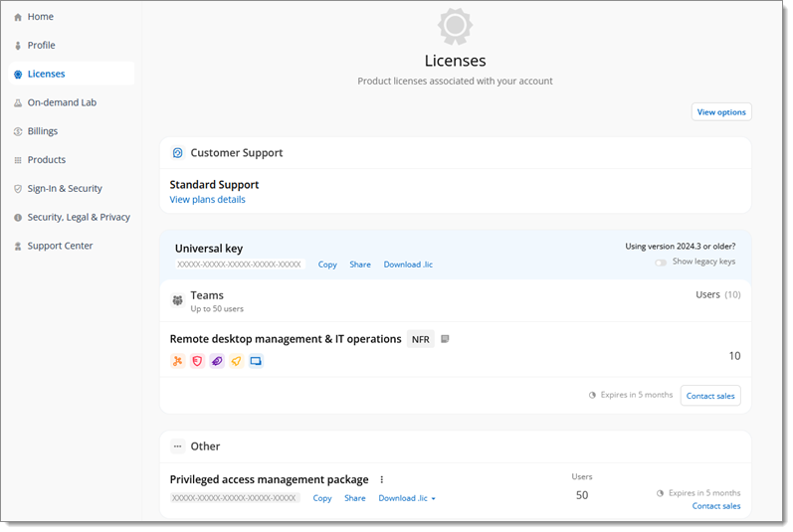This screenshot has height=532, width=793.
Task: Download .lic for Universal key
Action: coord(408,265)
